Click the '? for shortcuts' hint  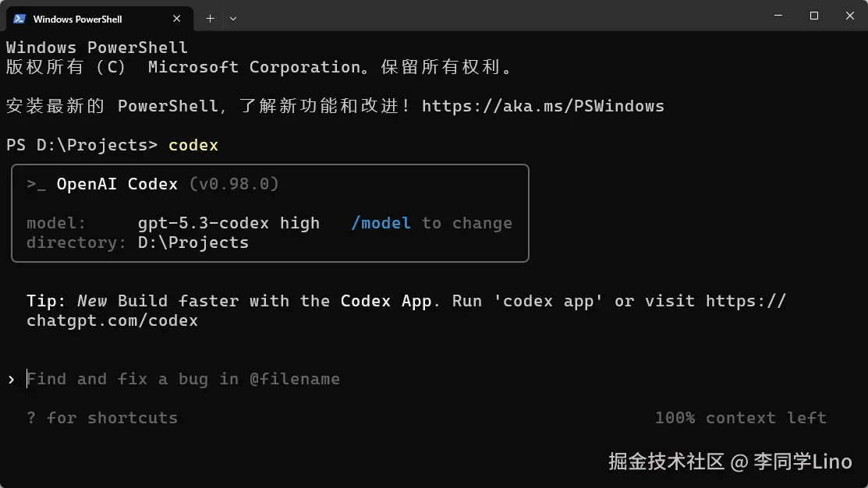coord(102,419)
